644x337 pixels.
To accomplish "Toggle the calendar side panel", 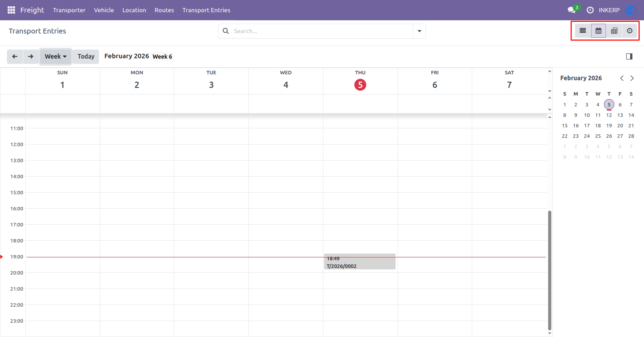I will coord(629,57).
